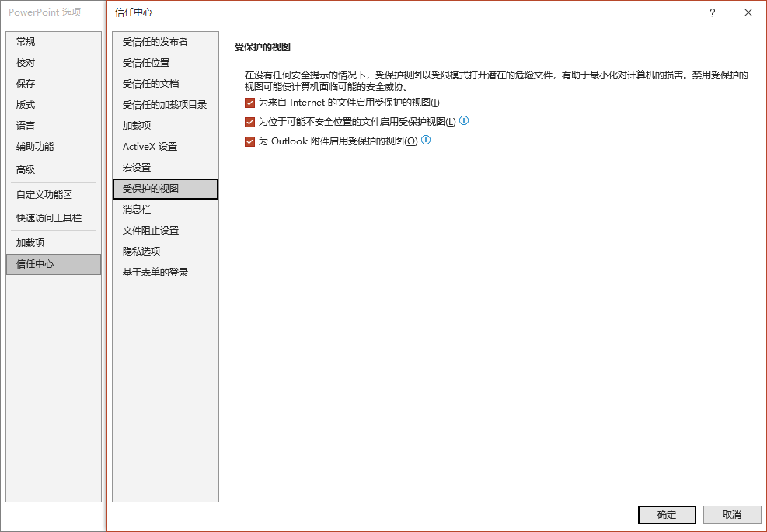Confirm settings with the 确定 button
Screen dimensions: 767x532
666,515
